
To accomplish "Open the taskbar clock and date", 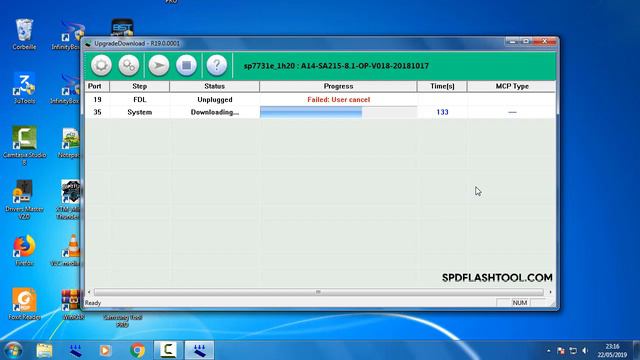I will (612, 351).
